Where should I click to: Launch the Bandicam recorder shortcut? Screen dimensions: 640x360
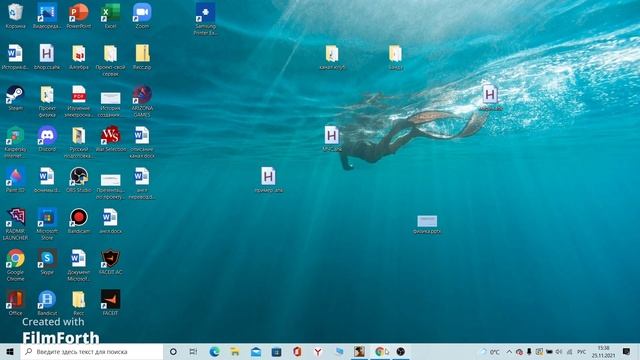click(x=78, y=221)
